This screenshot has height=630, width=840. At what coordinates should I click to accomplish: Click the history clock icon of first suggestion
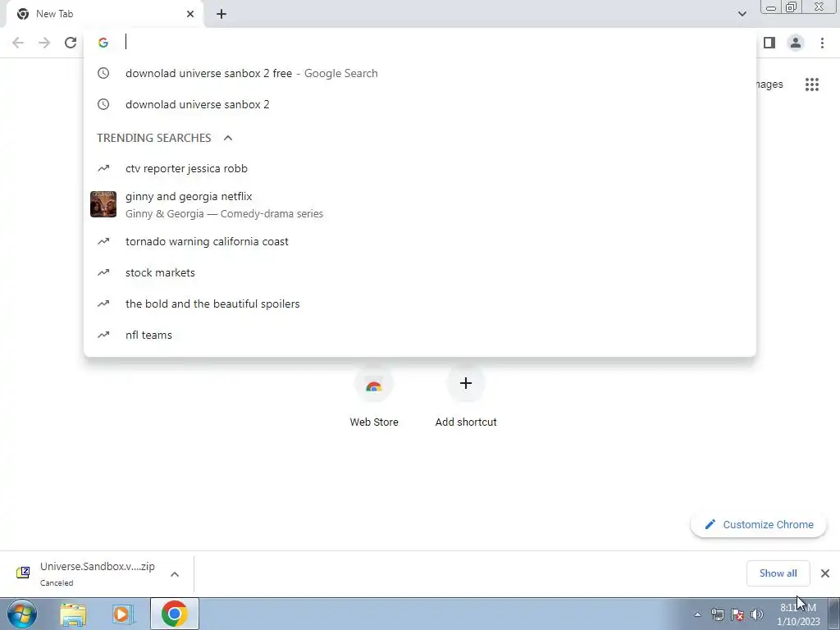click(x=103, y=73)
